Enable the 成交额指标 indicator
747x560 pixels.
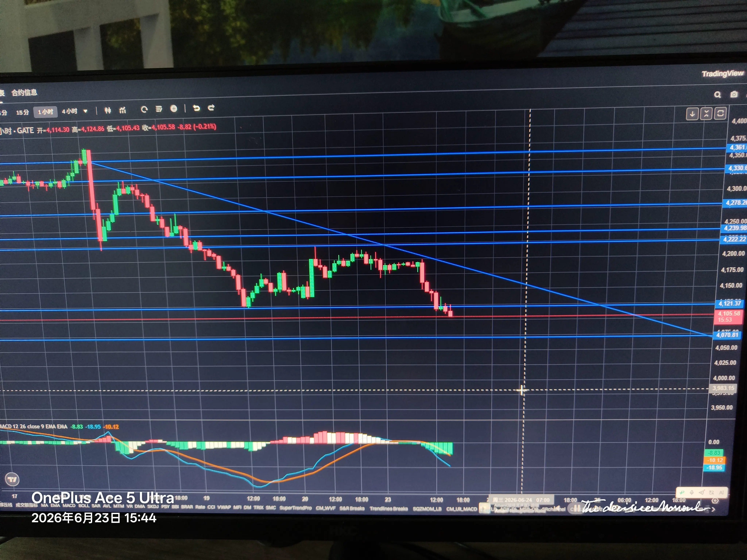click(27, 505)
